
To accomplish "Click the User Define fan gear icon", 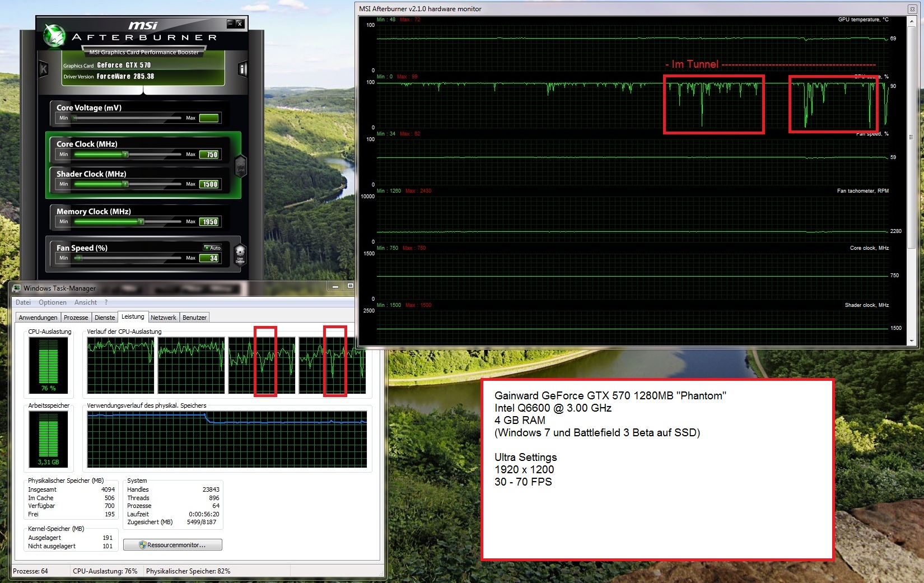I will [x=240, y=254].
